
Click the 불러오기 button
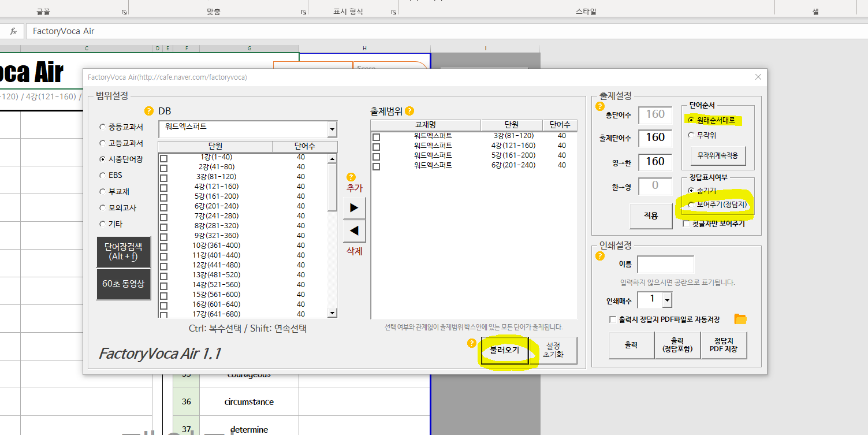point(504,350)
